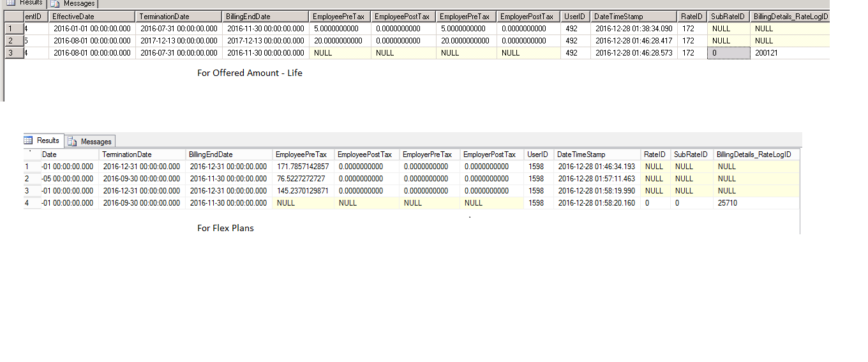Click the Messages icon above the Flex Plans grid
This screenshot has width=868, height=362.
tap(73, 141)
